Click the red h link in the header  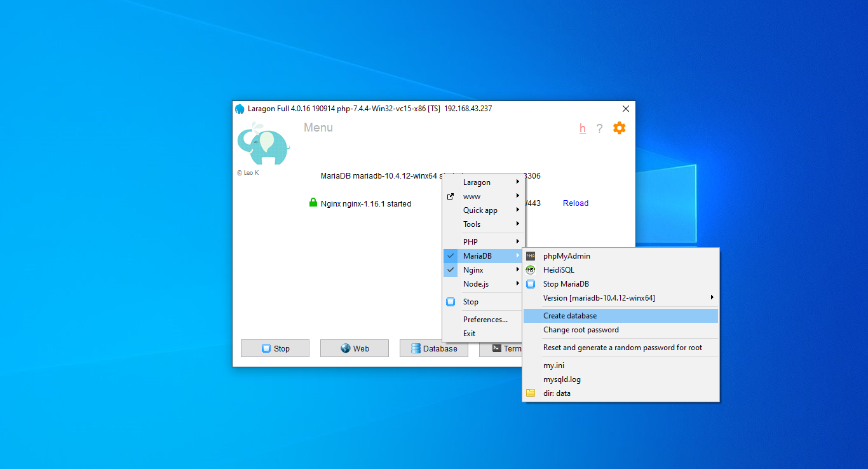click(x=582, y=128)
